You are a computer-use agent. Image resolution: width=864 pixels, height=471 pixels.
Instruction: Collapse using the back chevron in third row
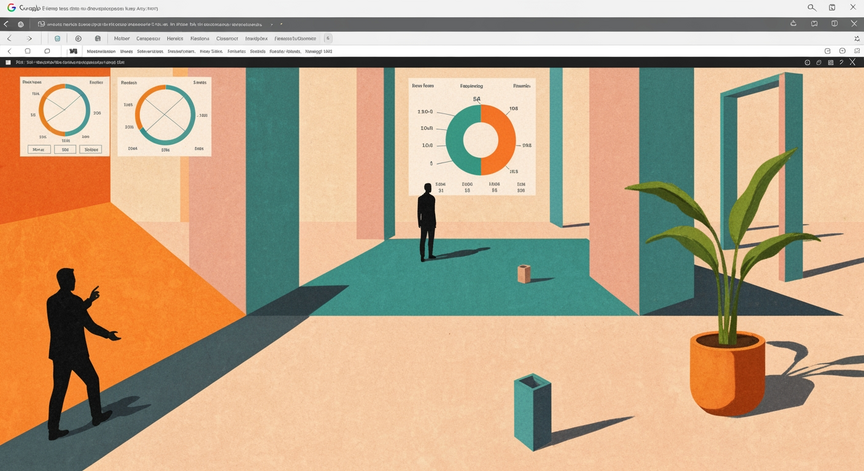(x=9, y=51)
